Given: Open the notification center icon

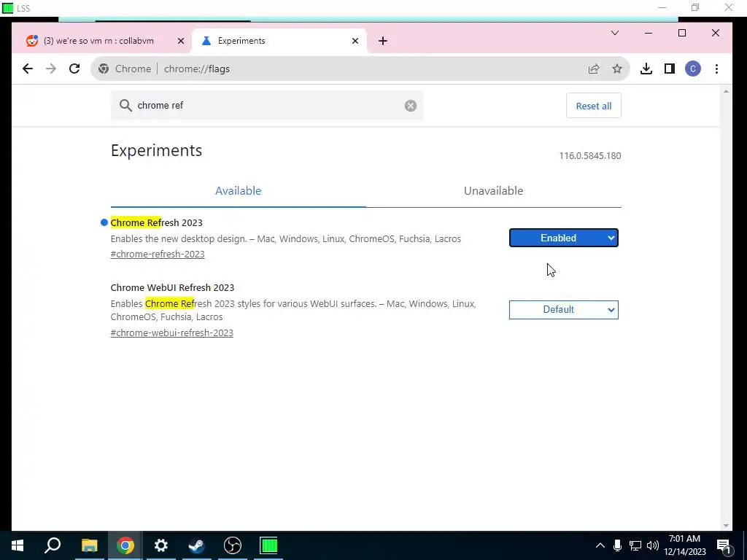Looking at the screenshot, I should (x=724, y=546).
